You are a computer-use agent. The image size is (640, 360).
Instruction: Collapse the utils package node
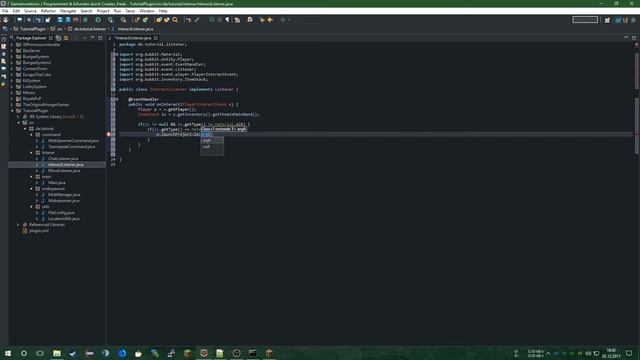coord(31,207)
